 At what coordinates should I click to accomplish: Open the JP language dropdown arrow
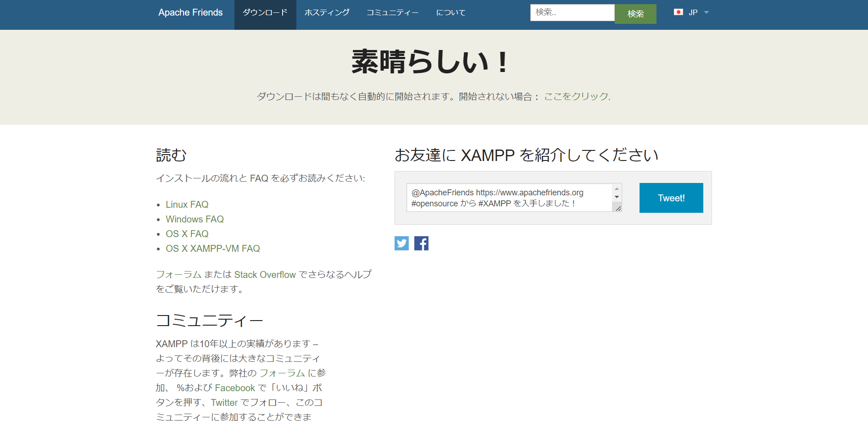coord(707,12)
